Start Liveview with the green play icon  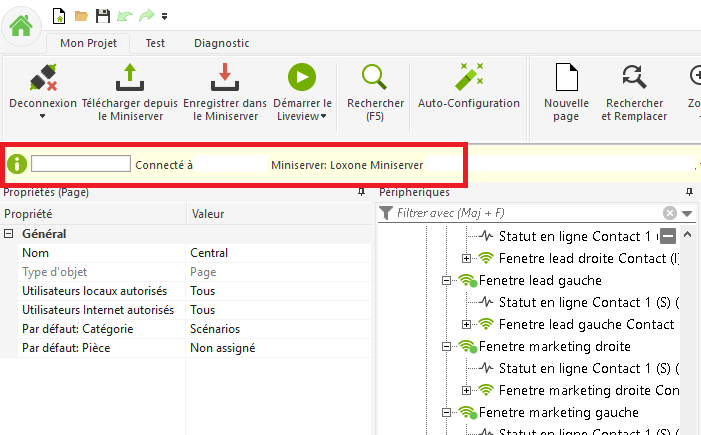click(301, 77)
